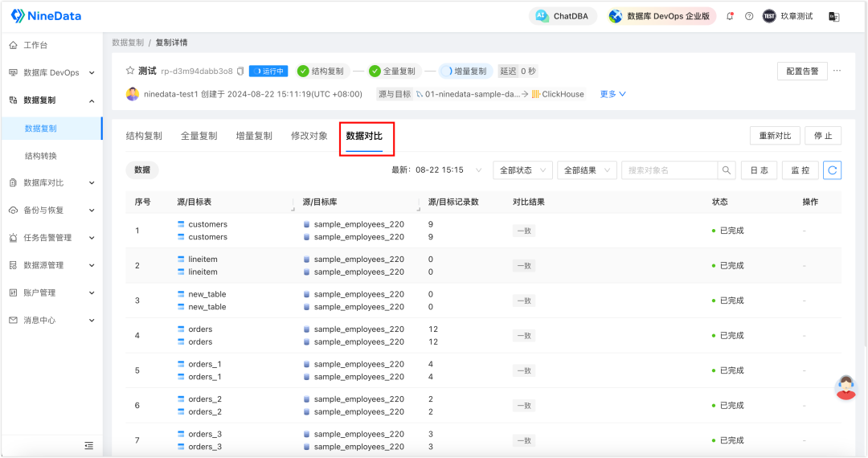Expand 任务告警管理 sidebar menu
Screen dimensions: 868x458
(51, 238)
